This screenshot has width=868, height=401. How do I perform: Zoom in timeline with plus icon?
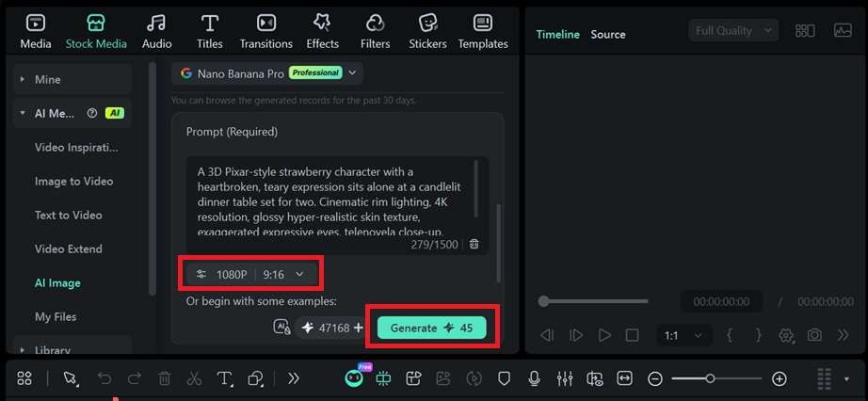[779, 378]
